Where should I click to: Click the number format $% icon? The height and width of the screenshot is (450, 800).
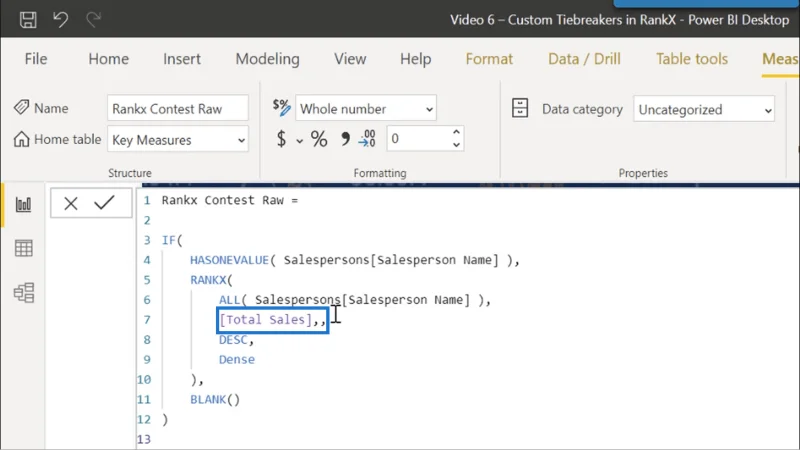(281, 107)
